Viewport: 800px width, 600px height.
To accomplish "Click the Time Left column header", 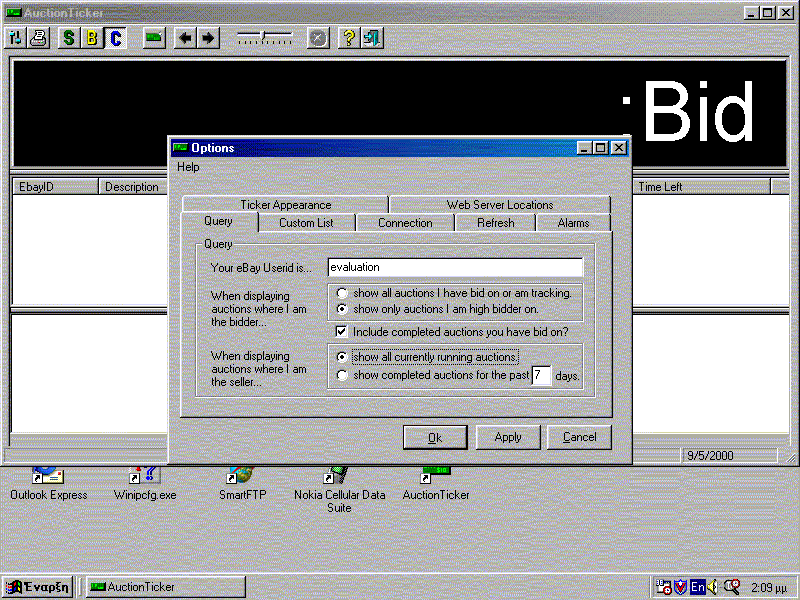I will coord(701,187).
